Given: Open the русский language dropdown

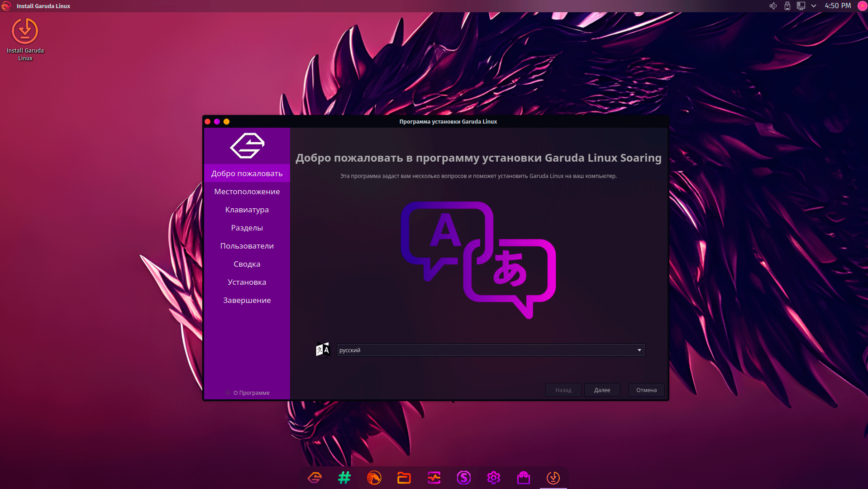Looking at the screenshot, I should [491, 350].
